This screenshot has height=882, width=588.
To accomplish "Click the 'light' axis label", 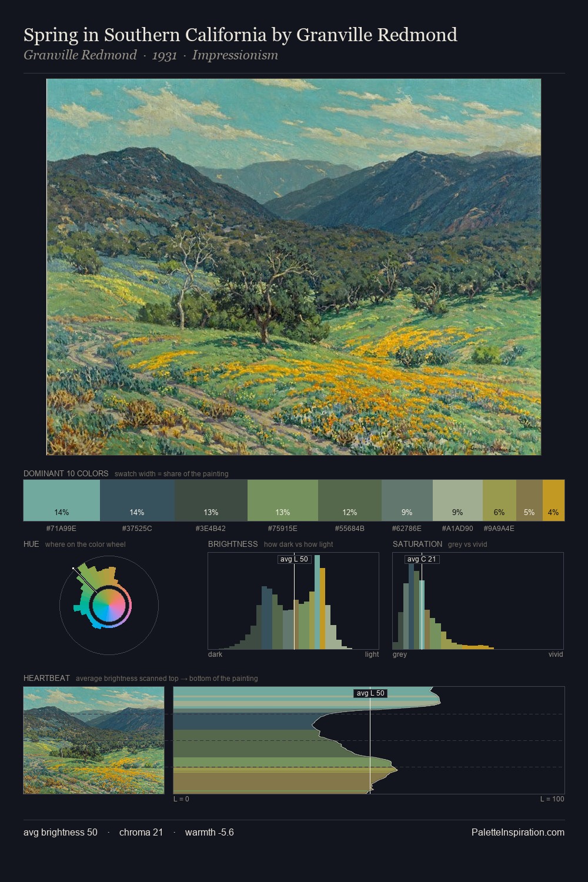I will click(372, 654).
